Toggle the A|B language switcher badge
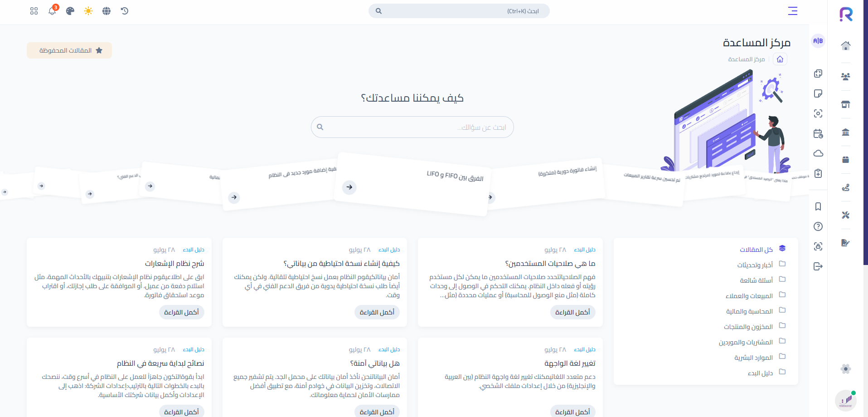Viewport: 868px width, 417px height. click(818, 41)
